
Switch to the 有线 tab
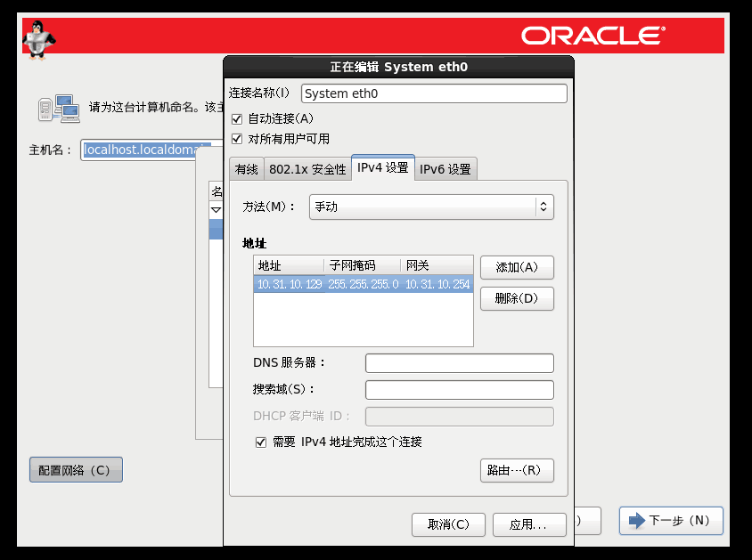click(247, 169)
